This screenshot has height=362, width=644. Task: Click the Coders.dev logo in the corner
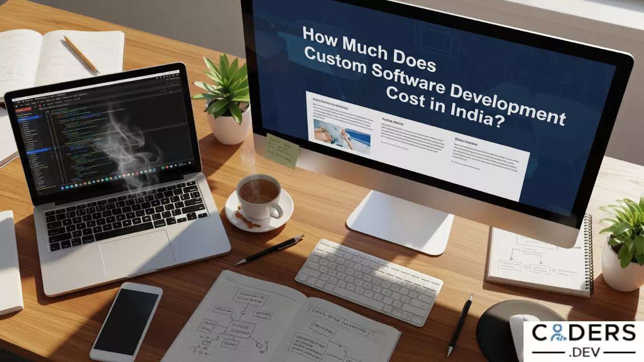coord(583,341)
